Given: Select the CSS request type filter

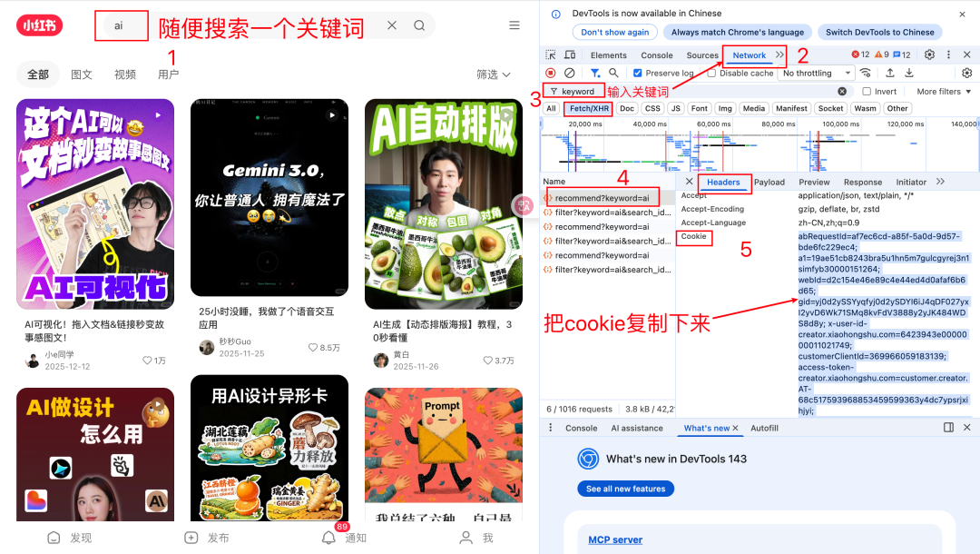Looking at the screenshot, I should (x=652, y=108).
